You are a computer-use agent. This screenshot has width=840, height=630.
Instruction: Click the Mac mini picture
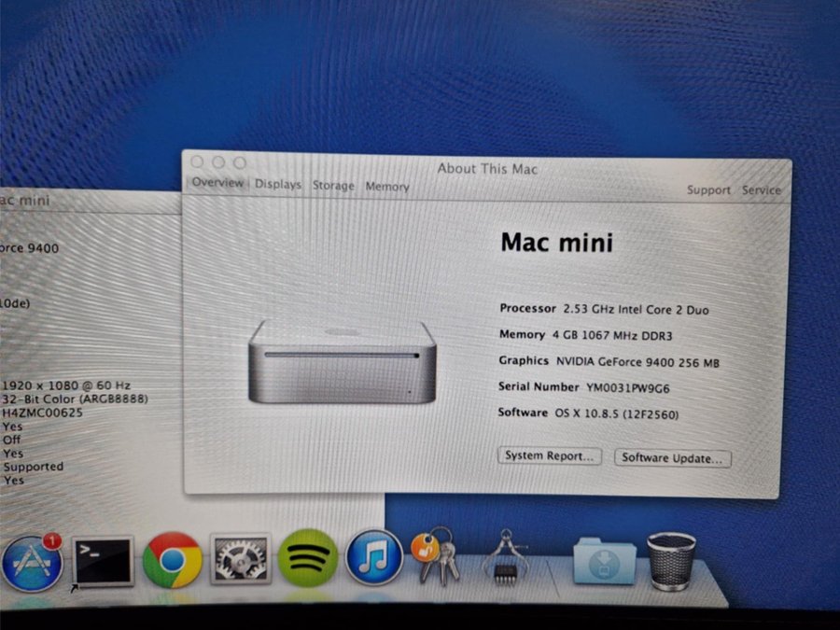(x=342, y=363)
